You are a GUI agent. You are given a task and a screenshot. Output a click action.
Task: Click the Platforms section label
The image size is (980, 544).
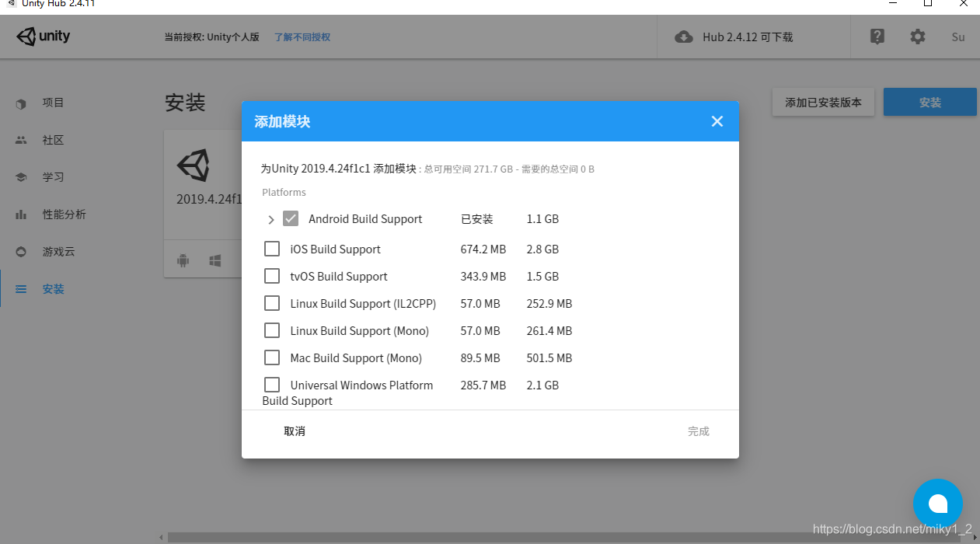pyautogui.click(x=284, y=193)
